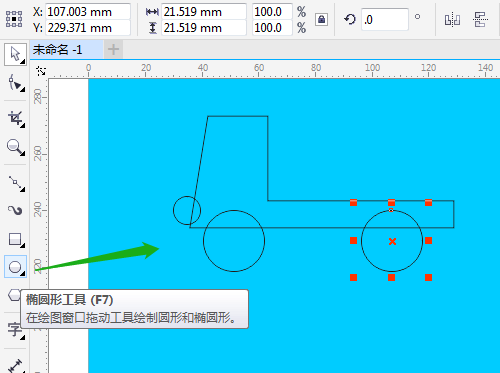Click the middle-left red selection handle
The height and width of the screenshot is (373, 500).
(354, 241)
